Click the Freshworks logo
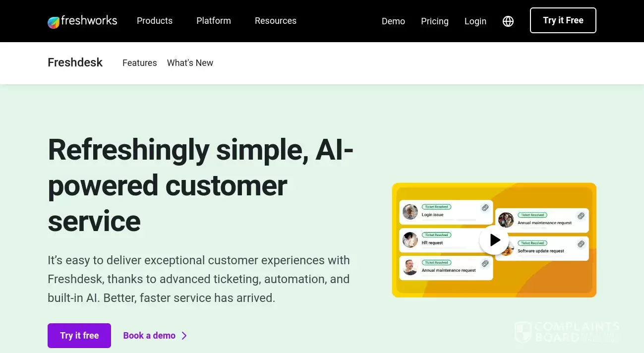The width and height of the screenshot is (644, 353). coord(82,21)
